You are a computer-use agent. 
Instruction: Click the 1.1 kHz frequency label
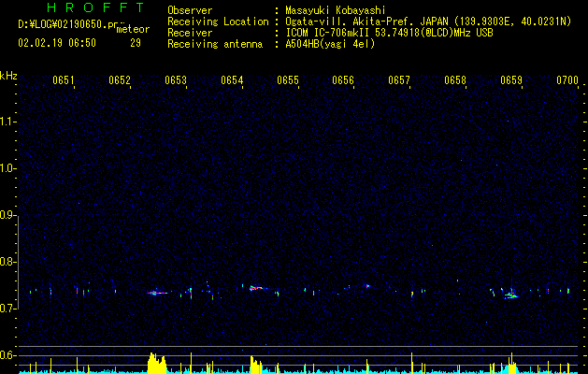pyautogui.click(x=7, y=122)
